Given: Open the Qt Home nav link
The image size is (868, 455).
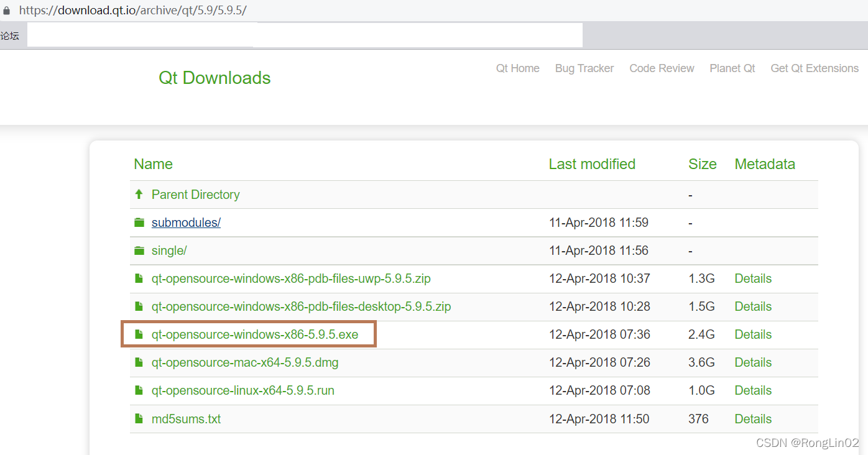Looking at the screenshot, I should click(x=518, y=68).
